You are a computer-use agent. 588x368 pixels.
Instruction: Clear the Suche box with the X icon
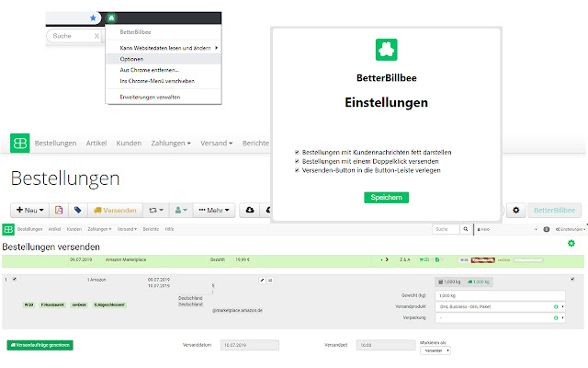96,36
